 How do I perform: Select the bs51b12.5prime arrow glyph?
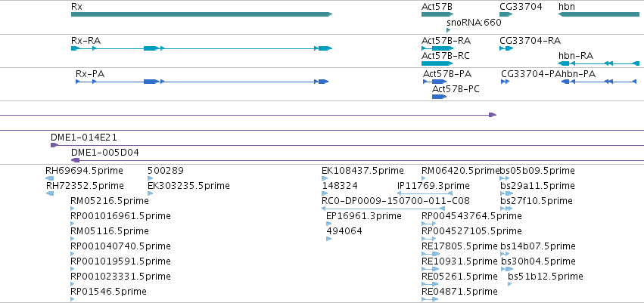[510, 283]
